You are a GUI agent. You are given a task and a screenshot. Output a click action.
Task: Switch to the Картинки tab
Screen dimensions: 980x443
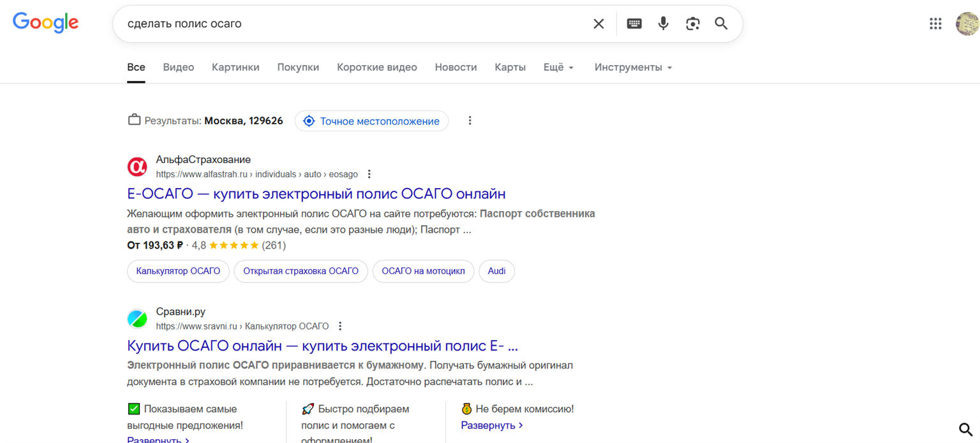[x=235, y=67]
